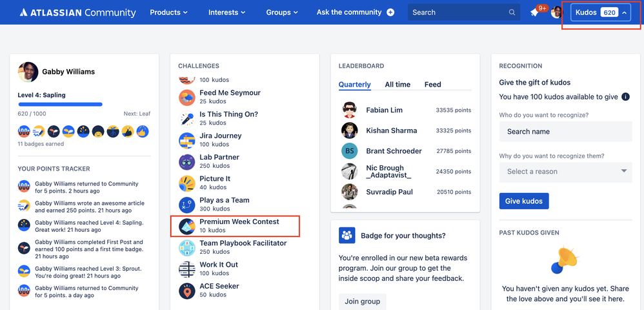The image size is (644, 310).
Task: Click the first earned badge in badge row
Action: [x=24, y=132]
